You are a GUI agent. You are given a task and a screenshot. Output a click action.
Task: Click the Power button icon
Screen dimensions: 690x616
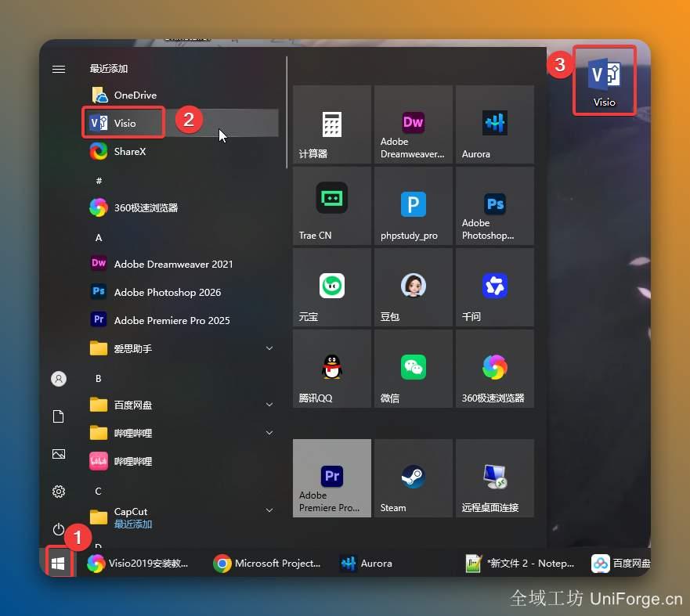[x=59, y=529]
